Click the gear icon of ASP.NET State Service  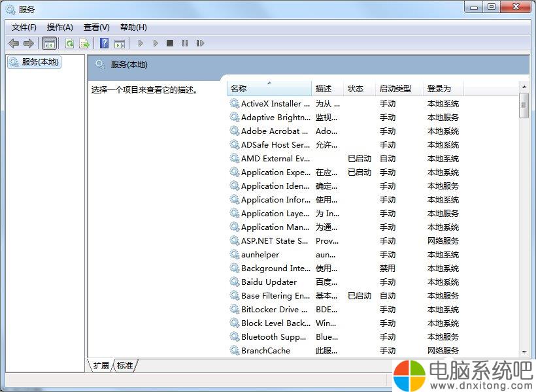click(x=235, y=240)
